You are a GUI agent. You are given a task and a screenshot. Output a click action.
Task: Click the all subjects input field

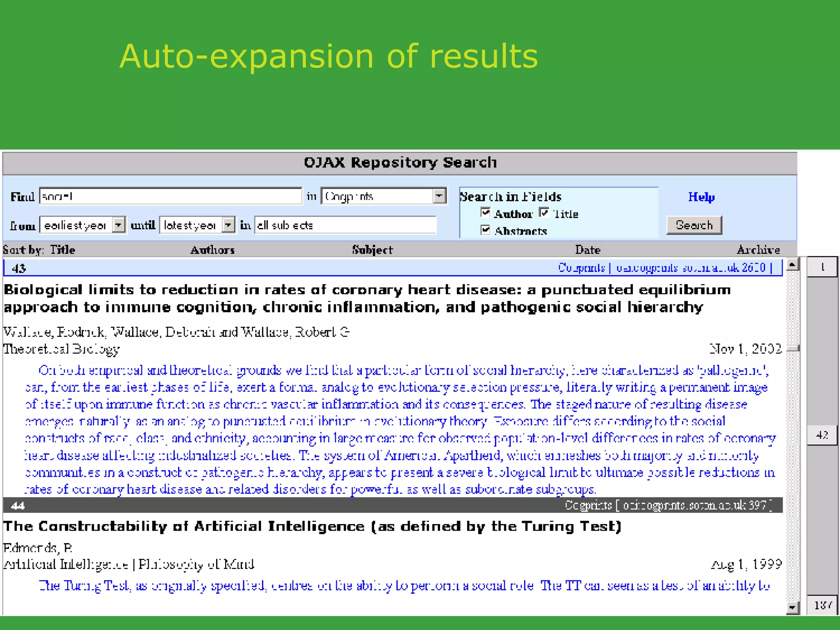point(345,225)
